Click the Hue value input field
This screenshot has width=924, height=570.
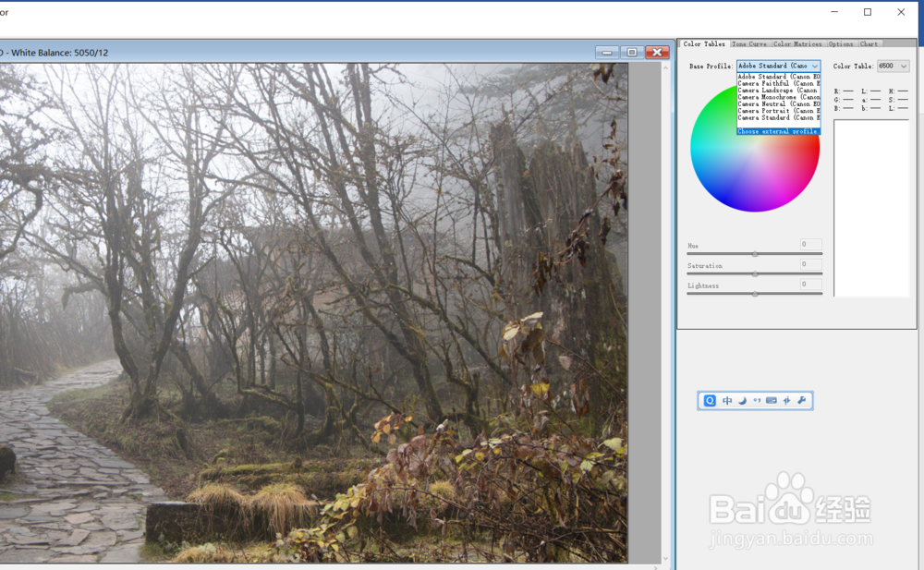click(x=811, y=244)
